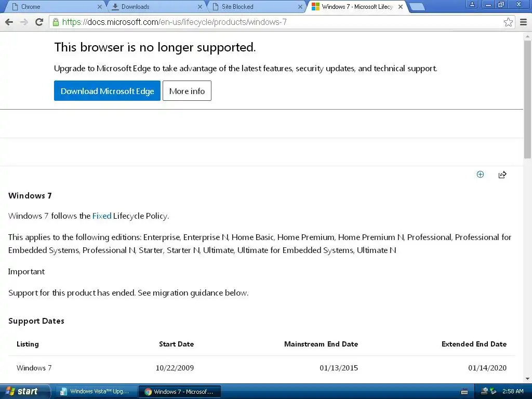Click the Important label text
532x399 pixels.
tap(26, 271)
